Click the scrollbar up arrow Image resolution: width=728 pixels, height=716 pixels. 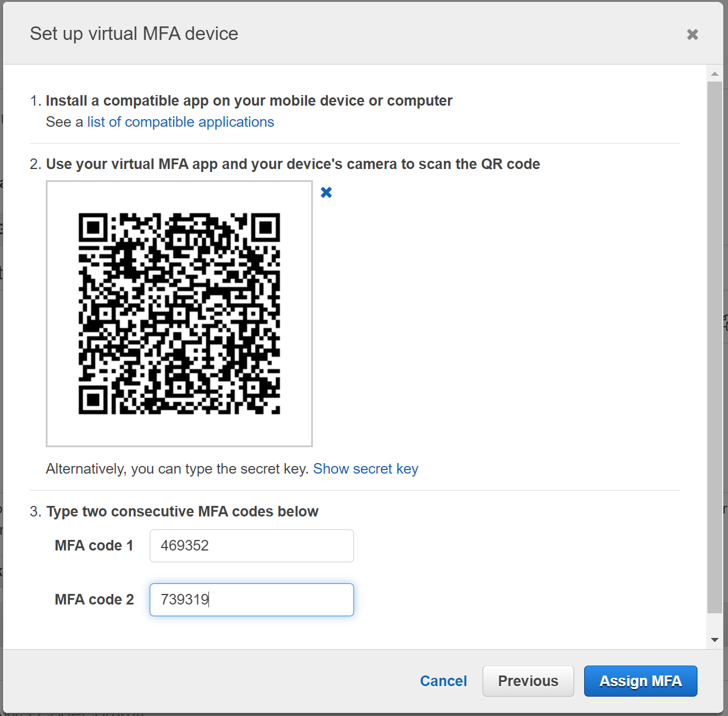[x=714, y=74]
